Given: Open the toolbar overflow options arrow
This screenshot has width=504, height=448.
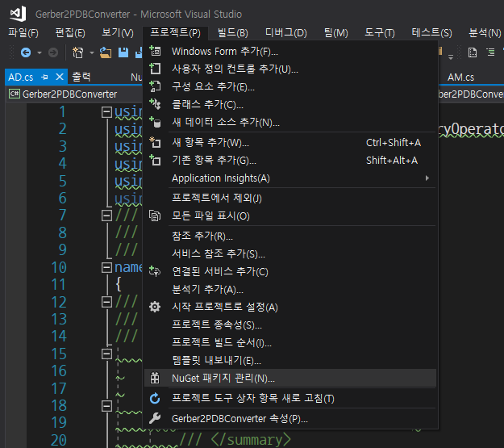Looking at the screenshot, I should click(451, 57).
